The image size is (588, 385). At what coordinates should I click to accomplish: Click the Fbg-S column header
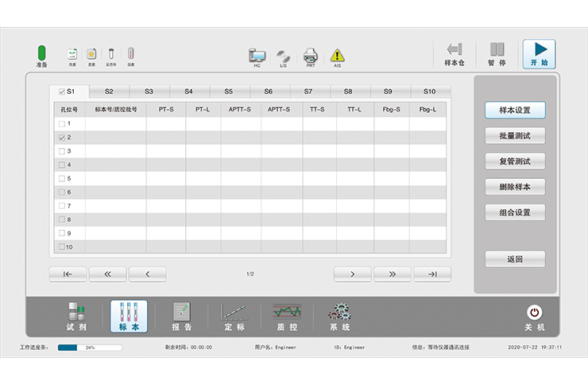click(x=391, y=110)
